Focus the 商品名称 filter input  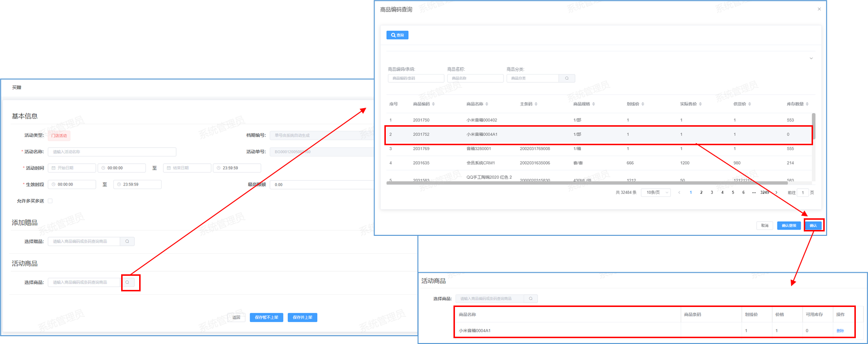tap(475, 78)
